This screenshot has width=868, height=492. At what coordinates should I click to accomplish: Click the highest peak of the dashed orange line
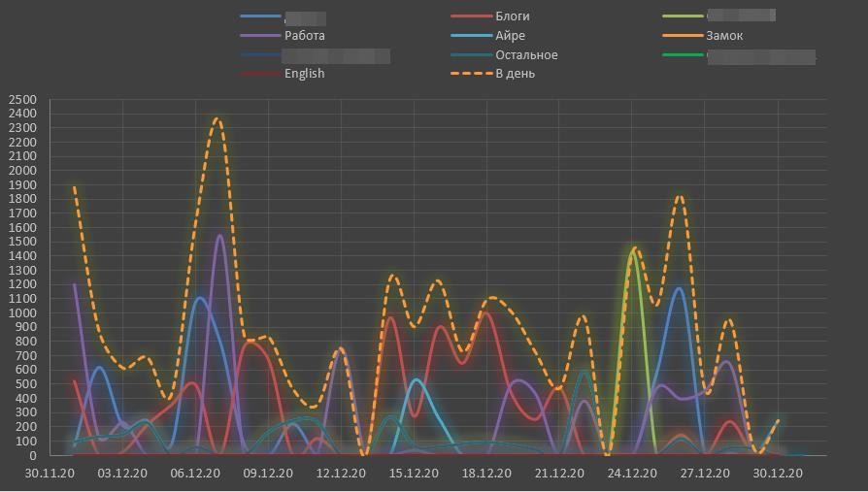(x=217, y=119)
